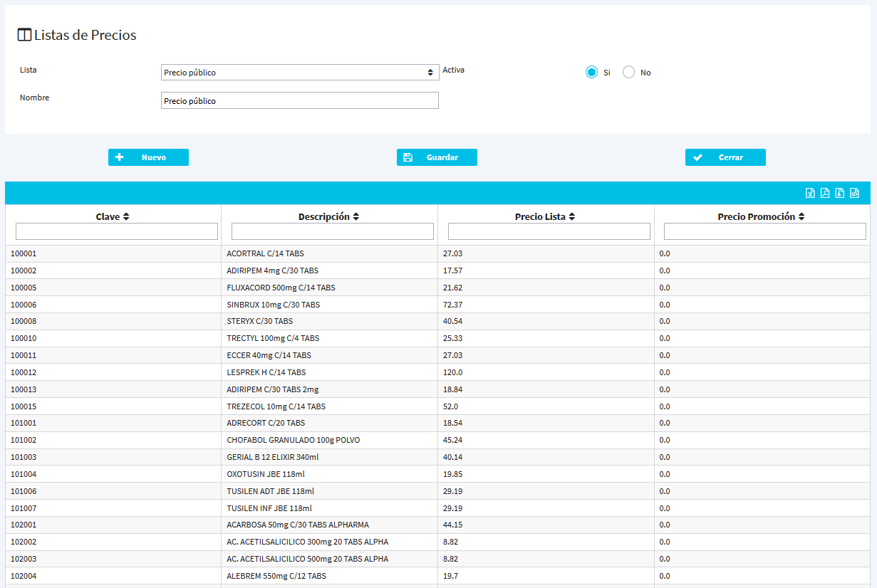Export table as PDF icon
The width and height of the screenshot is (877, 588).
click(825, 193)
